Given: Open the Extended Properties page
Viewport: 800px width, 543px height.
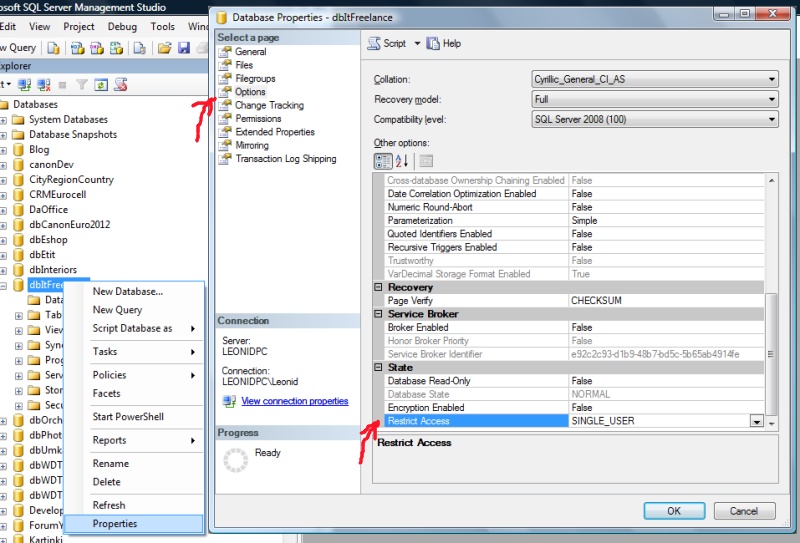Looking at the screenshot, I should coord(275,132).
